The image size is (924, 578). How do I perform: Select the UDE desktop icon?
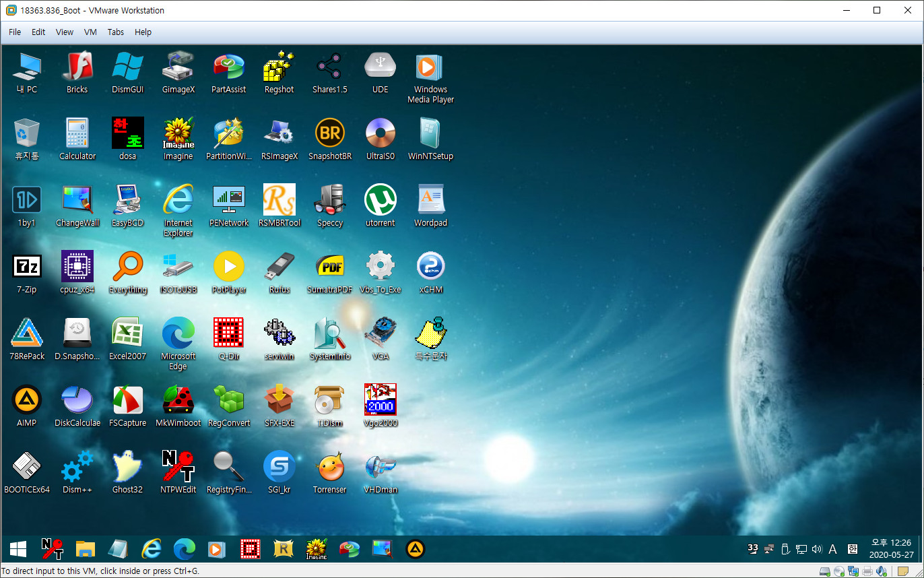pyautogui.click(x=381, y=73)
